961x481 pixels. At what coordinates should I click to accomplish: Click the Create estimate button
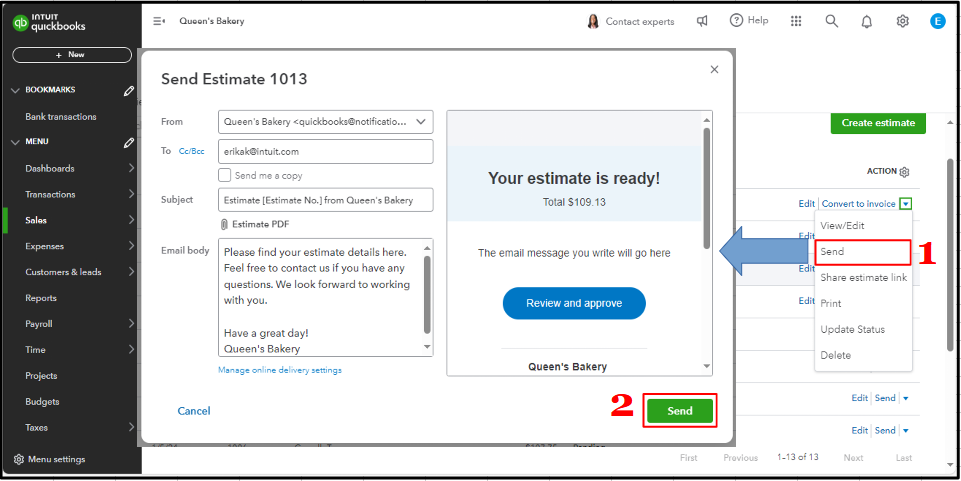point(878,123)
